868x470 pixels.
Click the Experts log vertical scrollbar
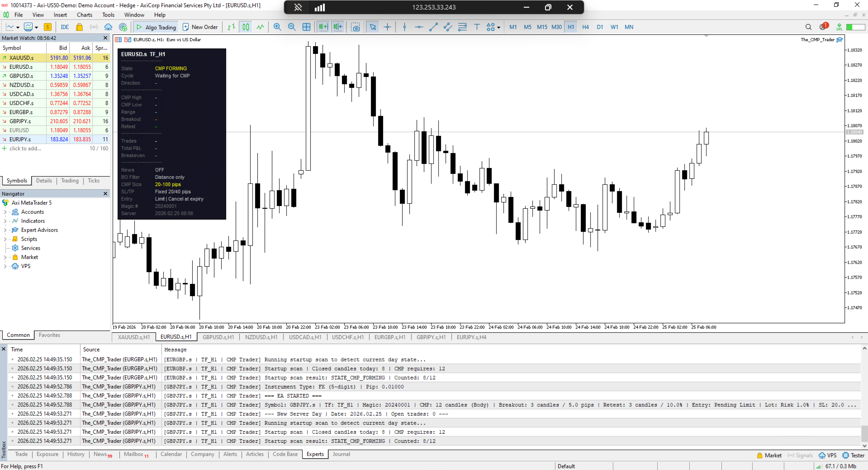[x=864, y=433]
